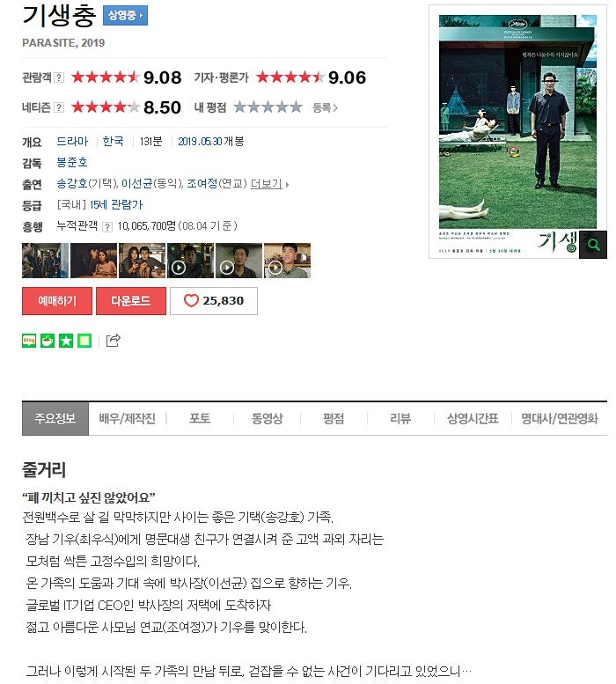616x684 pixels.
Task: Enlarge poster with magnifier icon
Action: click(593, 245)
